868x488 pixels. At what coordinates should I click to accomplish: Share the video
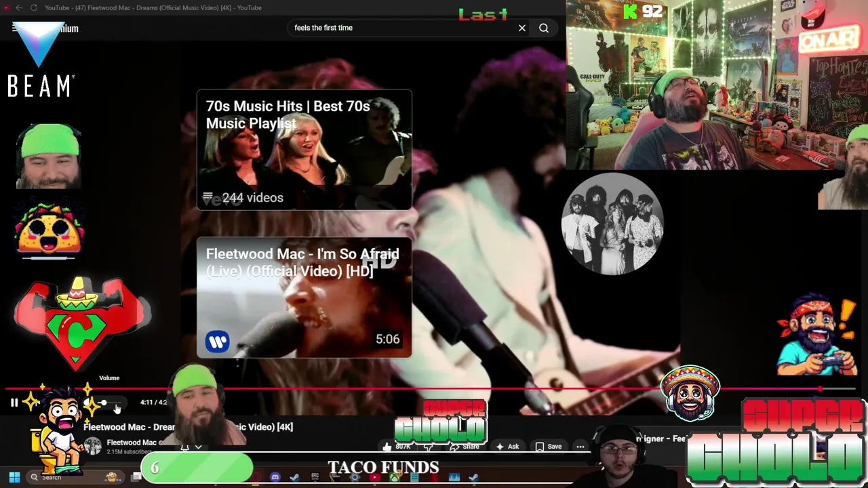(x=466, y=447)
